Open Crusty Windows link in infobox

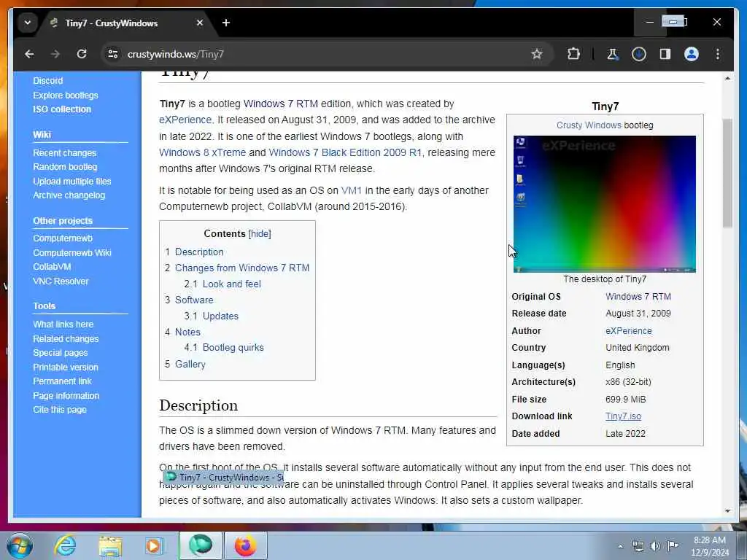point(589,125)
